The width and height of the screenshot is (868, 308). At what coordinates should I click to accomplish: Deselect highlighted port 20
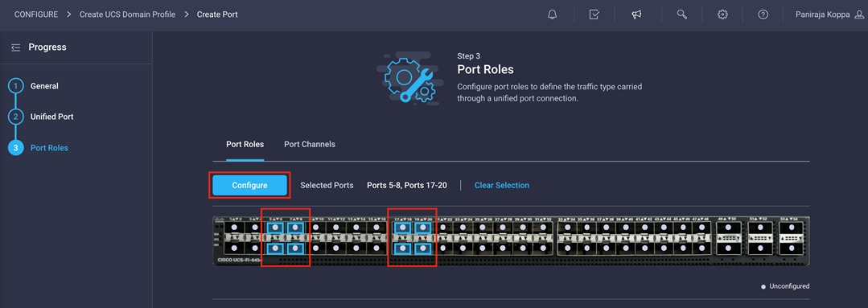point(423,248)
